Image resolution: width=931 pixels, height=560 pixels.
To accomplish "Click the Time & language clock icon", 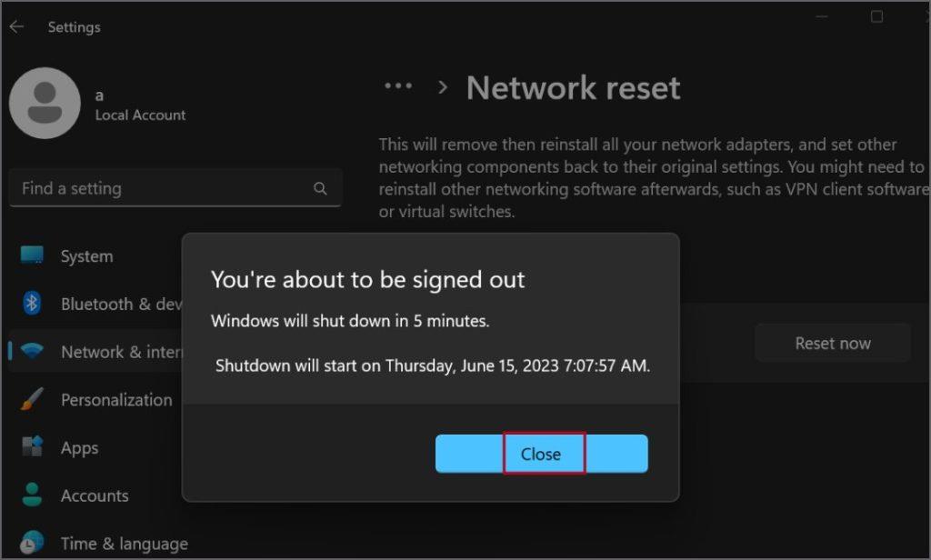I will (32, 542).
